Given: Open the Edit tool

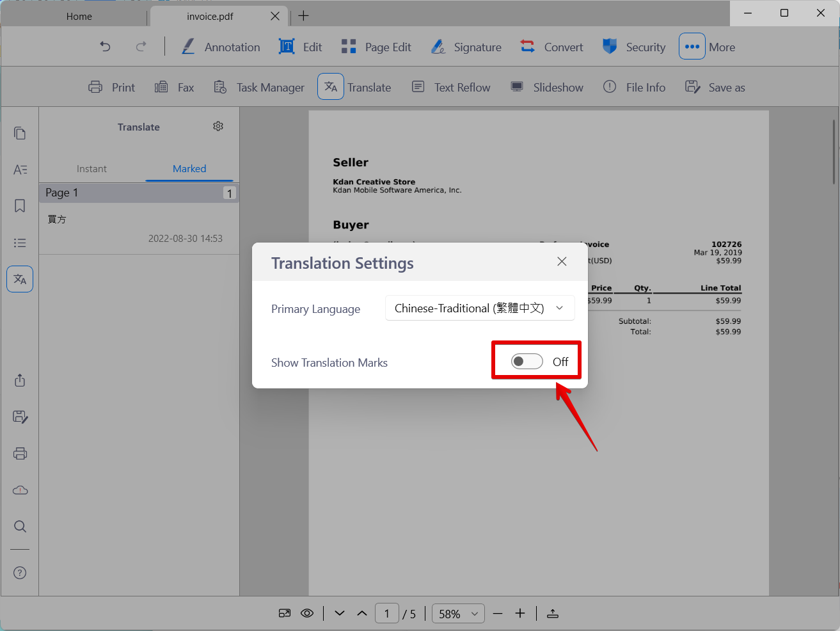Looking at the screenshot, I should [300, 47].
